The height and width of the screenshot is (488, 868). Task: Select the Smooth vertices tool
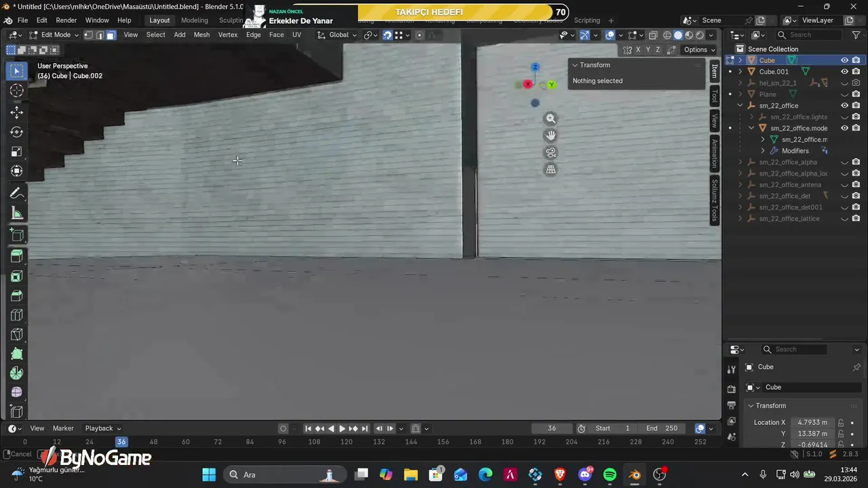tap(17, 392)
